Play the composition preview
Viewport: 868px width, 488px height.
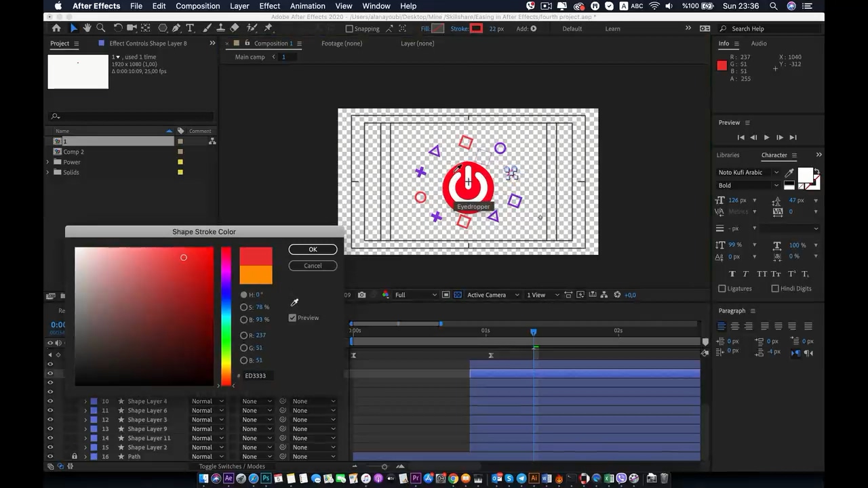(766, 138)
